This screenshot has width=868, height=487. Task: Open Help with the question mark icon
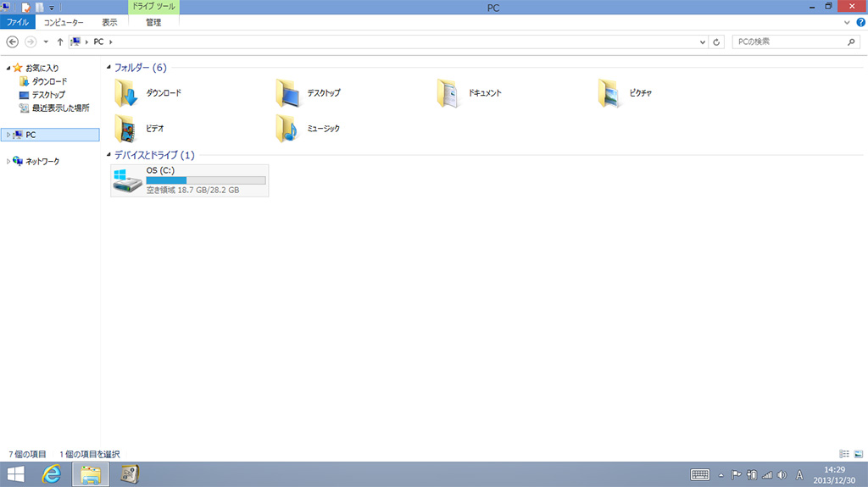coord(861,23)
